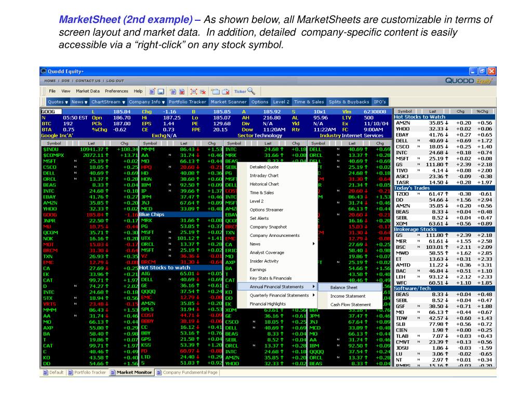Switch to Portfolio Tracker bottom tab
Image resolution: width=532 pixels, height=399 pixels.
click(87, 372)
